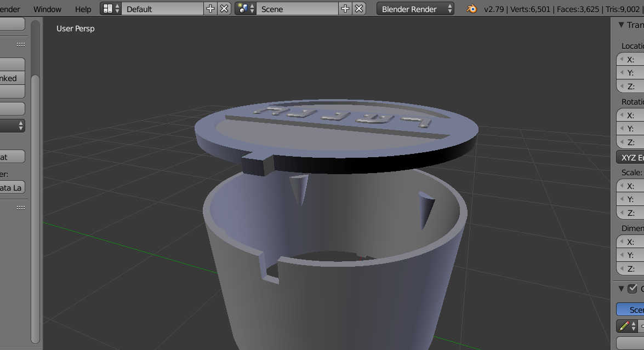
Task: Open the Render menu
Action: (10, 9)
